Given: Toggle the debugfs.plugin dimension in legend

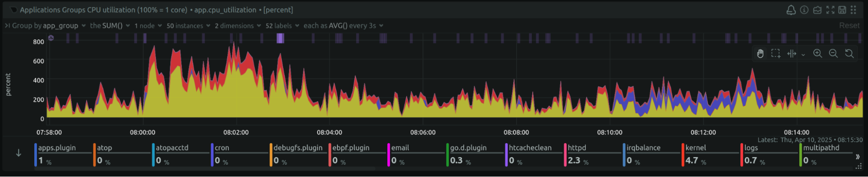Looking at the screenshot, I should [298, 155].
